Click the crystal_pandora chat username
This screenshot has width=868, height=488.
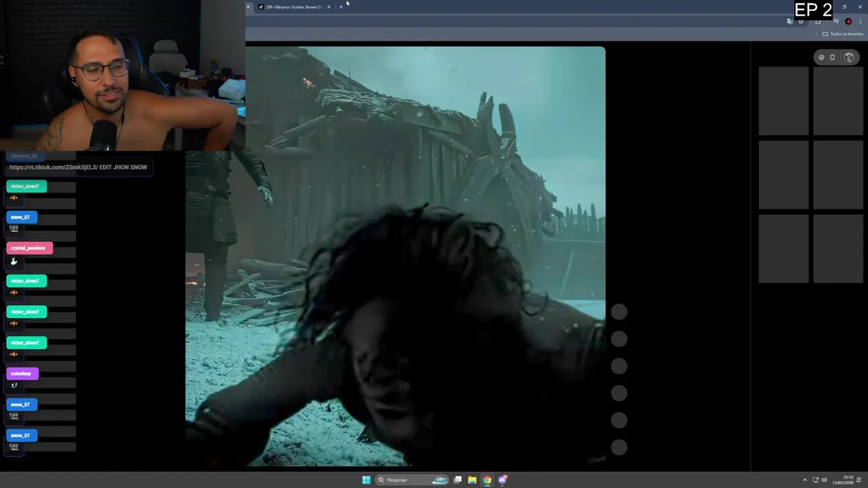[x=29, y=248]
